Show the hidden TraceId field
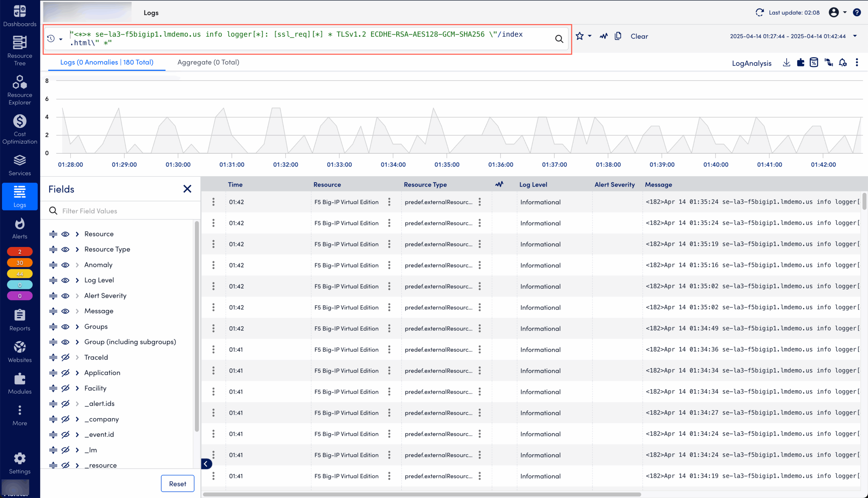868x498 pixels. click(65, 357)
